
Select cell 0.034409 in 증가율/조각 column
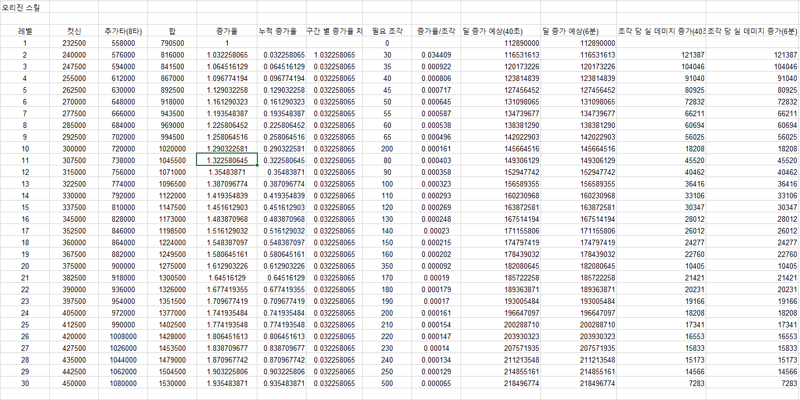point(436,55)
